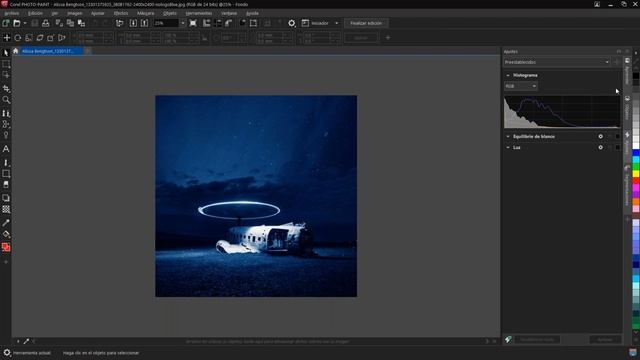Select the Fill bucket tool
The height and width of the screenshot is (360, 640).
(6, 234)
